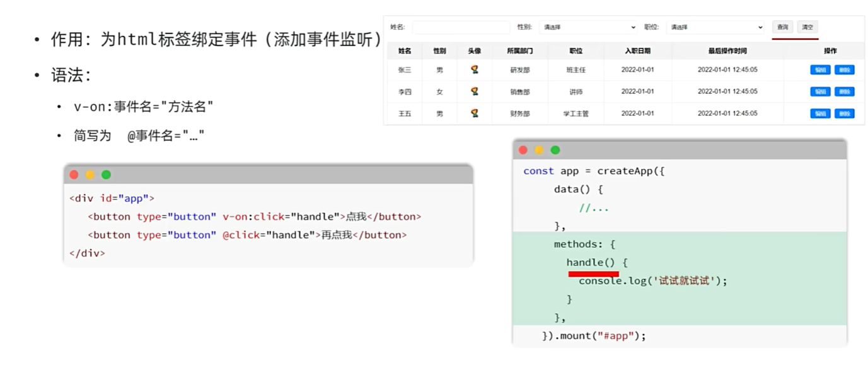Click the <div id="app"> code line

(x=112, y=198)
